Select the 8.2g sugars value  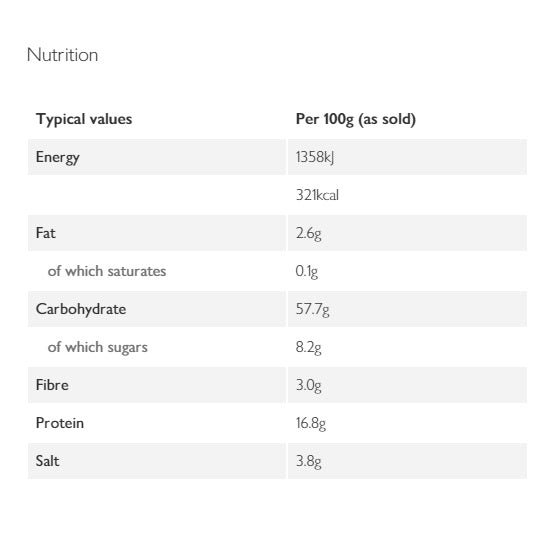309,348
